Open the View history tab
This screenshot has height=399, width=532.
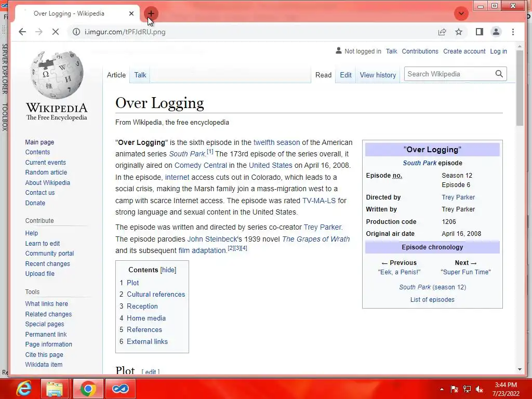point(378,75)
